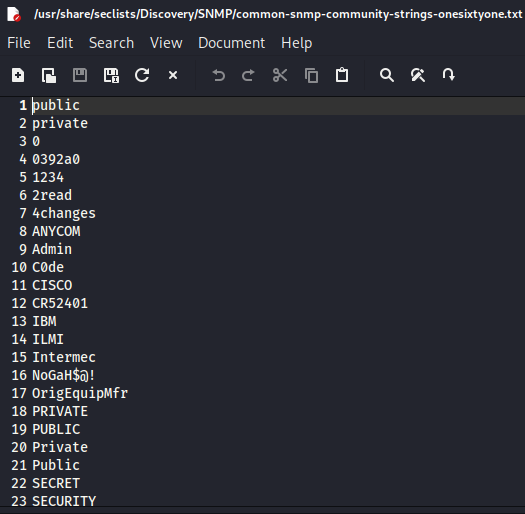
Task: Click the line '2read'
Action: [52, 195]
